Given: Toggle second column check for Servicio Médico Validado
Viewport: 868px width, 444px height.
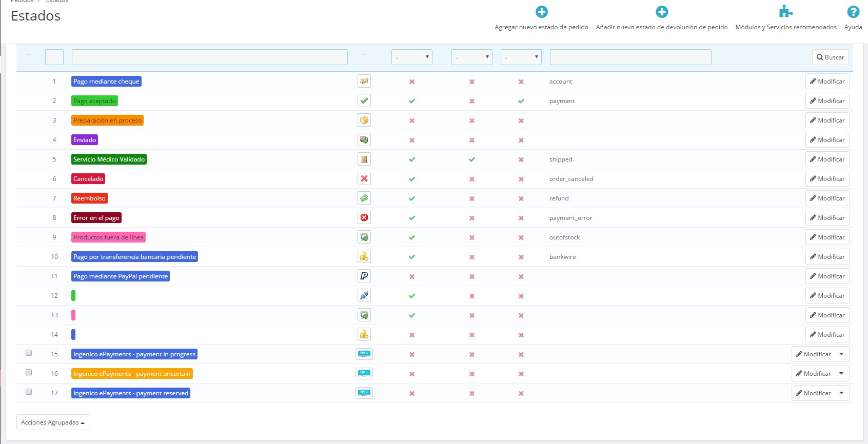Looking at the screenshot, I should pos(472,159).
